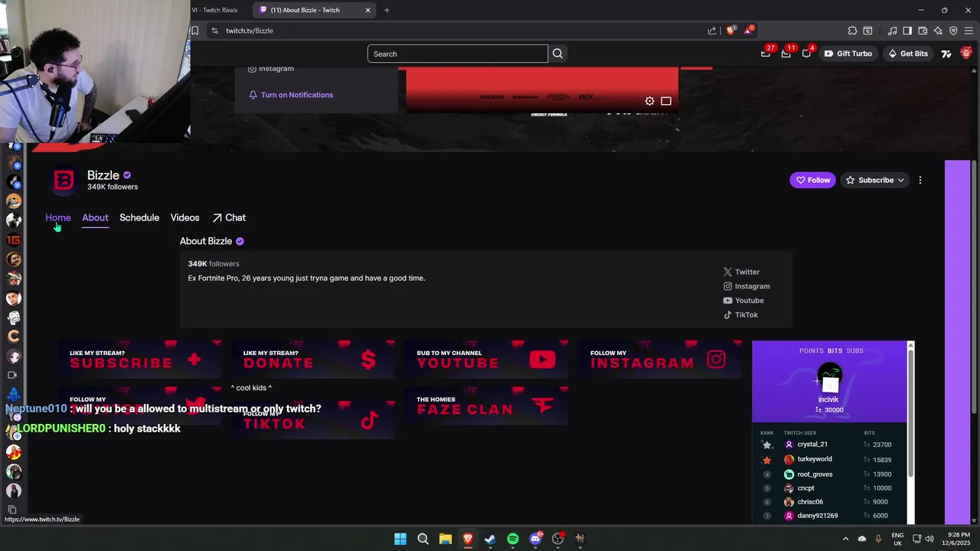Click the Brave Rewards triangle icon
The width and height of the screenshot is (980, 551).
coord(749,31)
